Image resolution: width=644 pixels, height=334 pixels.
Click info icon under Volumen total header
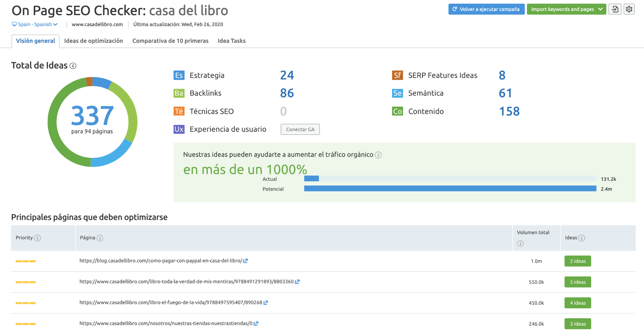(x=520, y=243)
